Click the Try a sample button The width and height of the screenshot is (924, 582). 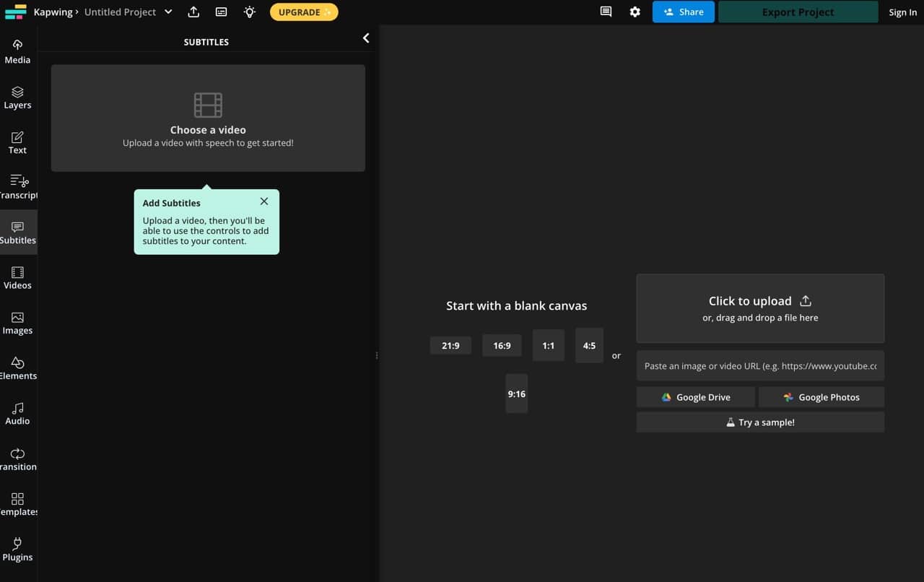760,422
